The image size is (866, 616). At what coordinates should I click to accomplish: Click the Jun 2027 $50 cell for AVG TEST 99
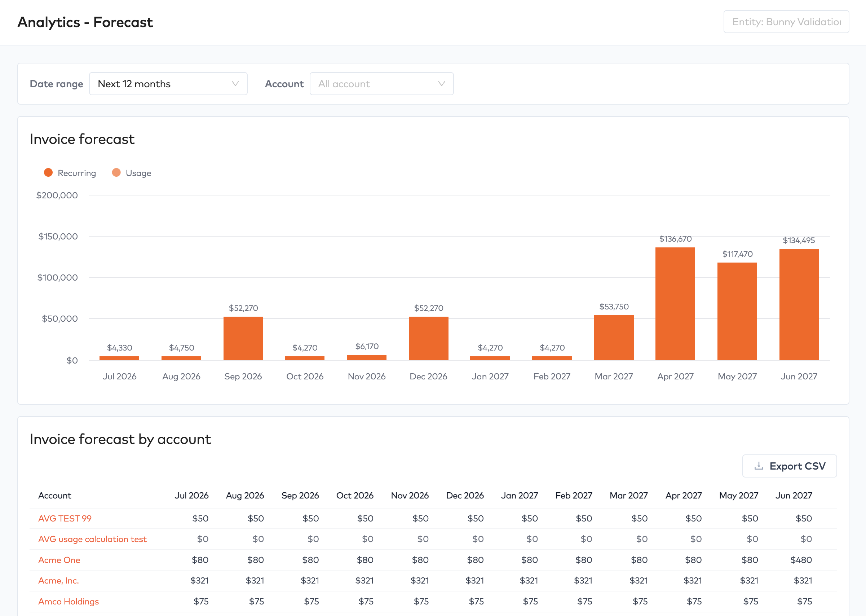tap(803, 518)
